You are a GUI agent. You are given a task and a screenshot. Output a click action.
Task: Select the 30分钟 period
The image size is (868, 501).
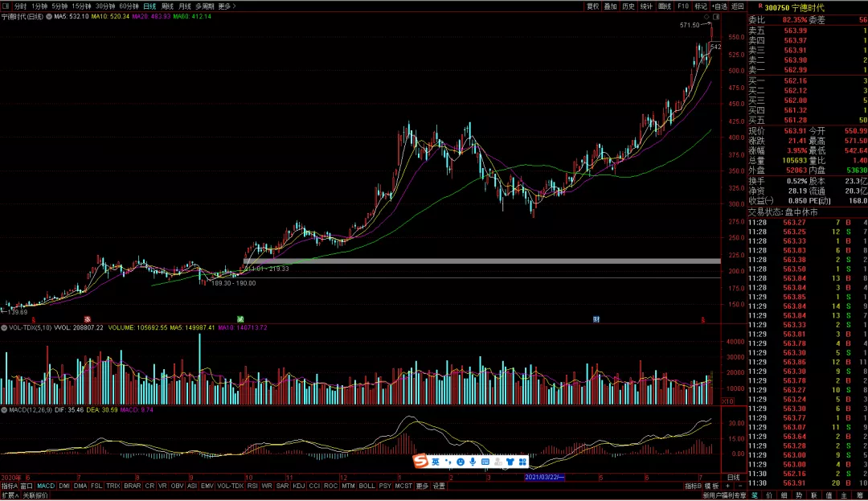click(x=105, y=6)
